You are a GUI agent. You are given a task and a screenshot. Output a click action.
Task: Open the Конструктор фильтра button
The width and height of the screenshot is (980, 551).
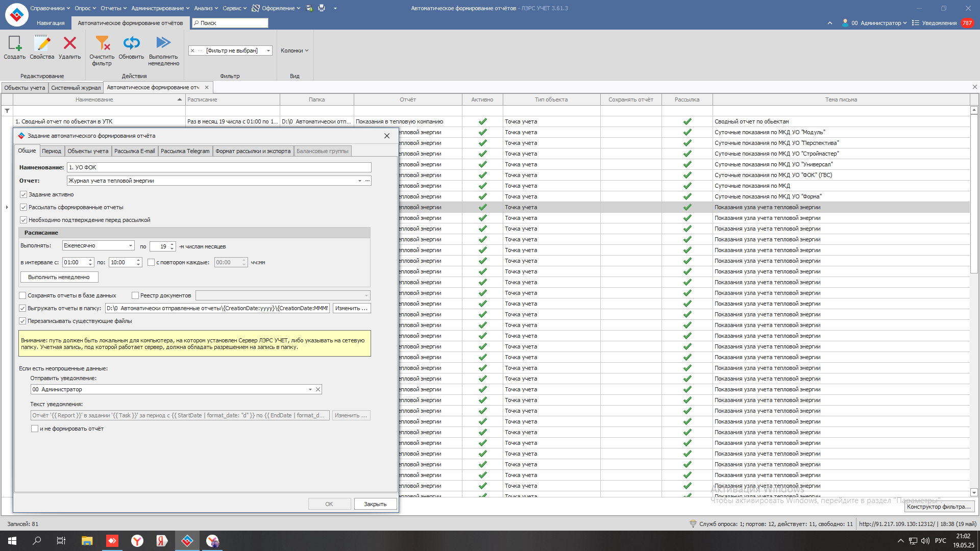click(x=939, y=507)
